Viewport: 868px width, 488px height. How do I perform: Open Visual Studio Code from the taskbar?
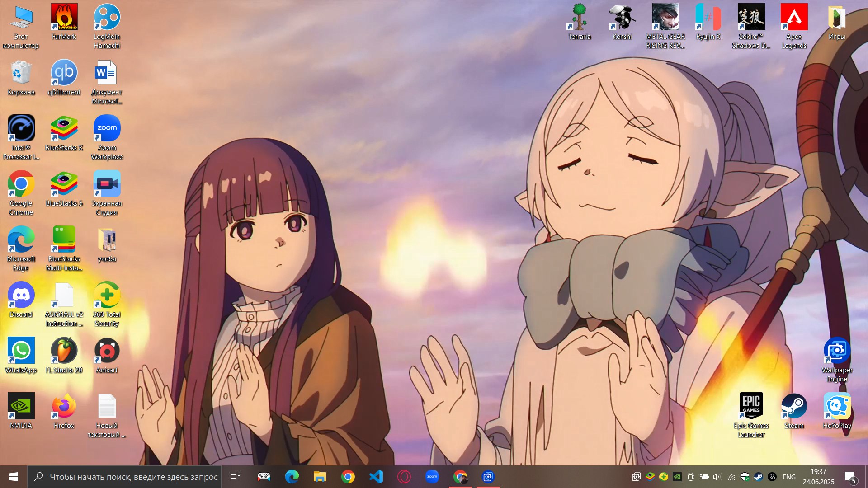click(376, 477)
